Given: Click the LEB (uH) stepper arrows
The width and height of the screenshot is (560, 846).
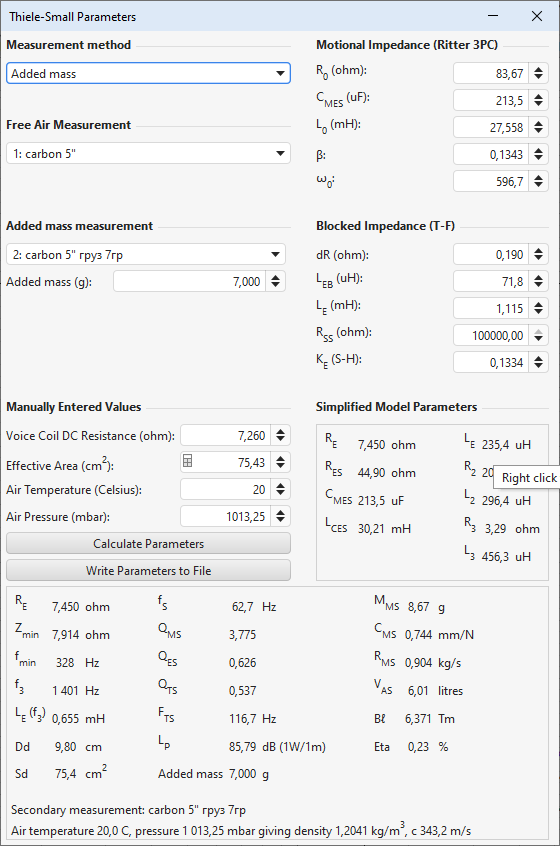Looking at the screenshot, I should pos(538,281).
